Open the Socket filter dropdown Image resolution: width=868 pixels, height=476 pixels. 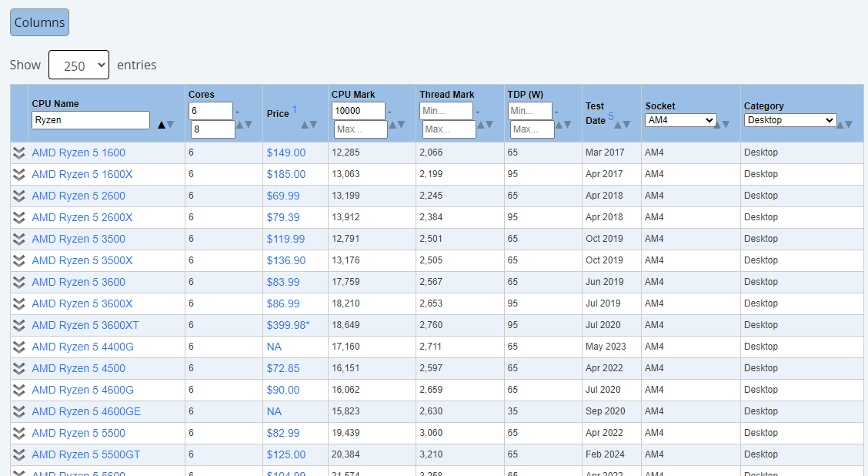pos(680,120)
